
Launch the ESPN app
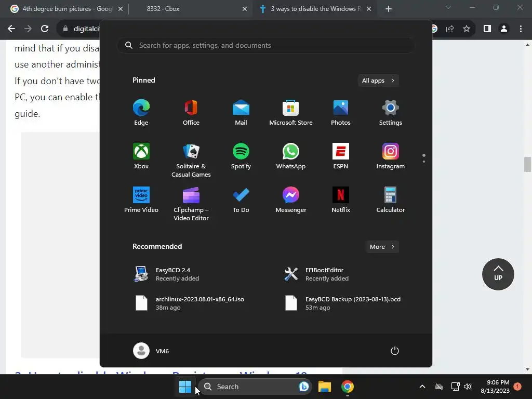pos(341,156)
